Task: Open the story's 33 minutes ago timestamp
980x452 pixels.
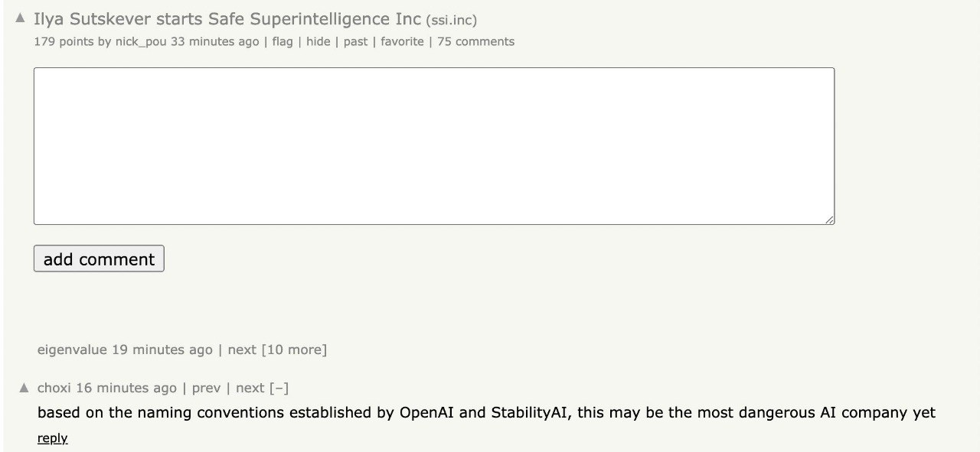Action: [x=215, y=41]
